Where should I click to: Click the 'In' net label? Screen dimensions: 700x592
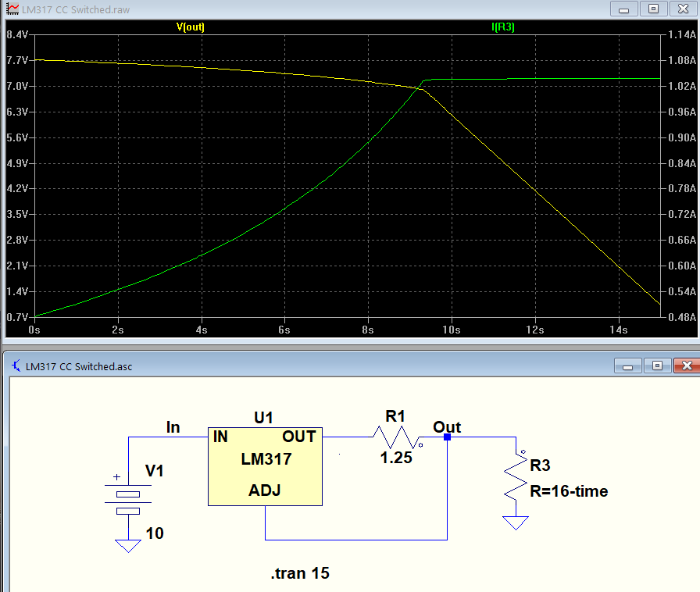(x=173, y=427)
